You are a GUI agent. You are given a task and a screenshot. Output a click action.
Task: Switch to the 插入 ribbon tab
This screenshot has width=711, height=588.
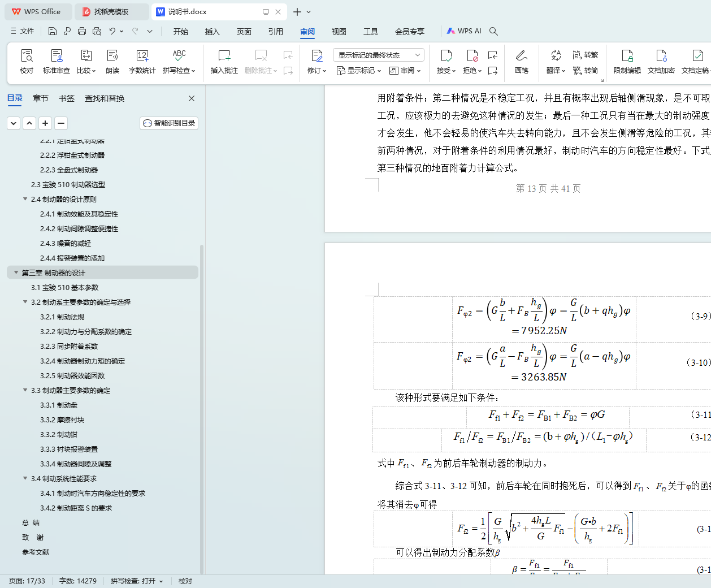[213, 32]
